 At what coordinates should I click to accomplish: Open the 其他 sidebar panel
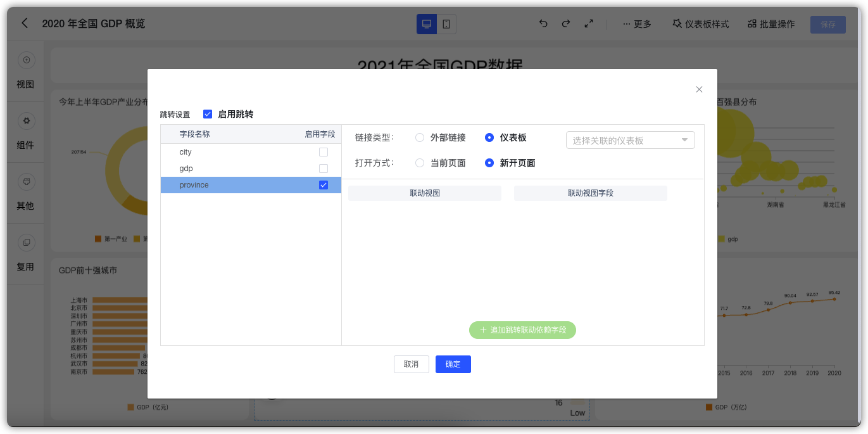[x=25, y=193]
